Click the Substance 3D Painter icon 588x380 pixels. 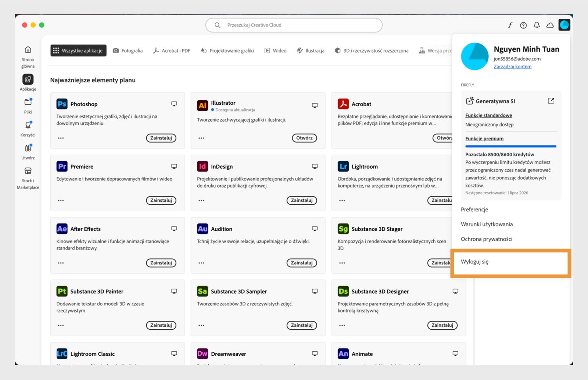click(x=62, y=291)
